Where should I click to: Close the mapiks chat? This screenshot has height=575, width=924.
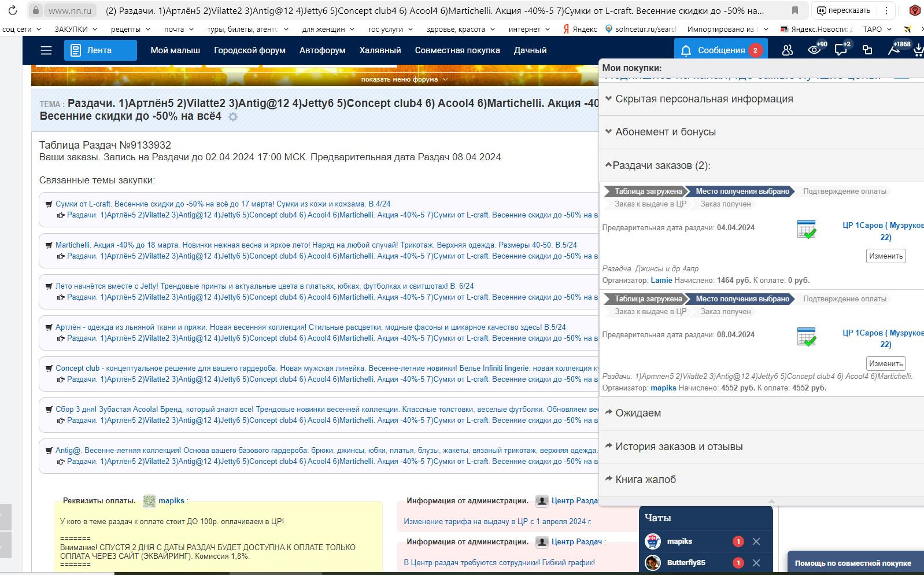coord(756,541)
